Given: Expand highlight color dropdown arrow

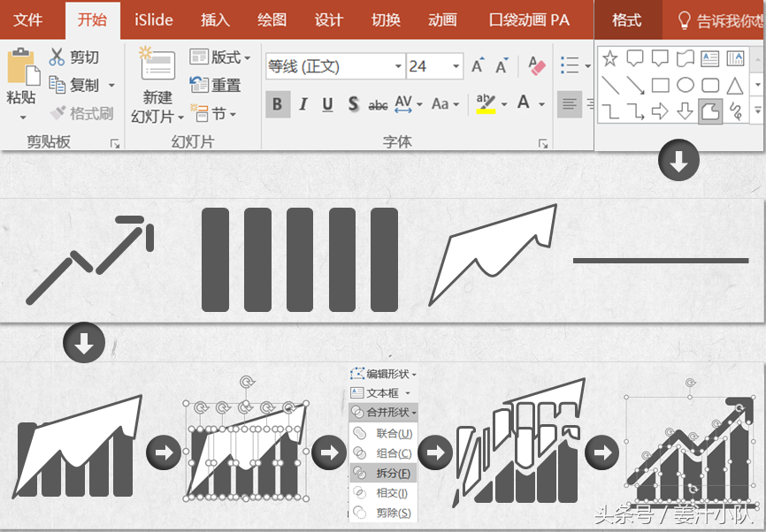Looking at the screenshot, I should [x=504, y=104].
